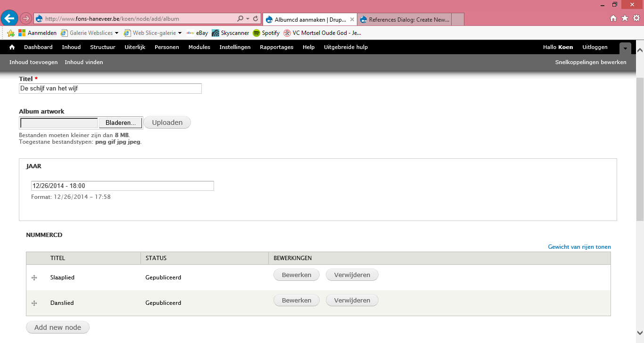Open the VC Mortsel Oude God bookmark
Viewport: 644px width, 343px height.
(322, 33)
